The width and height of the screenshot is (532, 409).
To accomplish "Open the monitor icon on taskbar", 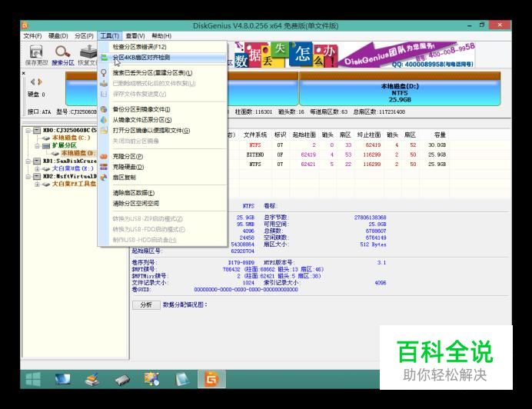I will coord(63,379).
